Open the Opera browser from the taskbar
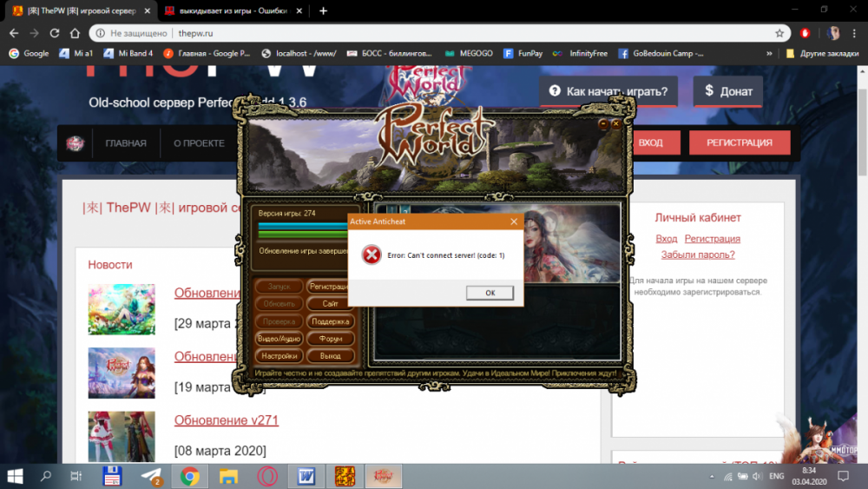Image resolution: width=868 pixels, height=489 pixels. pos(266,476)
